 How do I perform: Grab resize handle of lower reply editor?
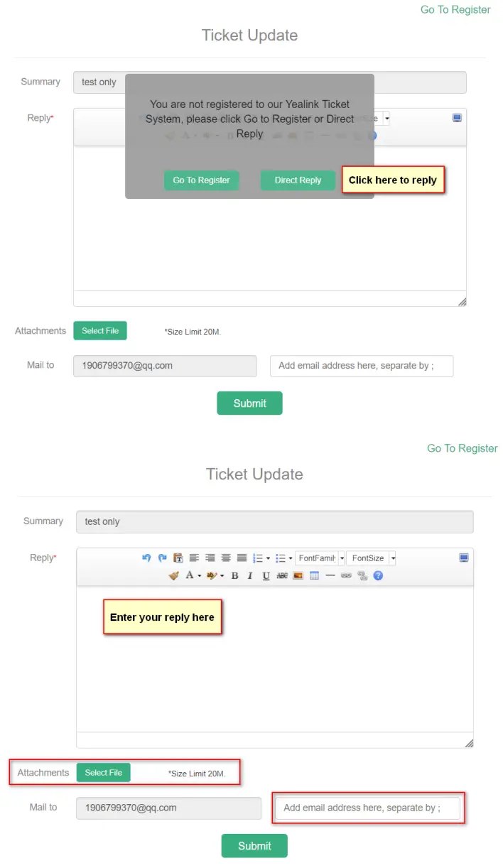[469, 743]
